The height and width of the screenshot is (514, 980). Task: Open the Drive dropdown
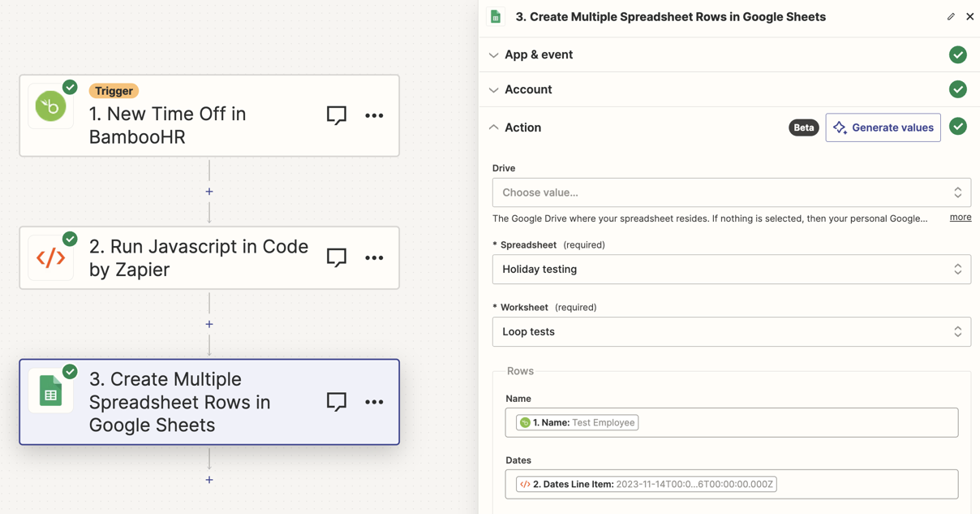click(732, 192)
